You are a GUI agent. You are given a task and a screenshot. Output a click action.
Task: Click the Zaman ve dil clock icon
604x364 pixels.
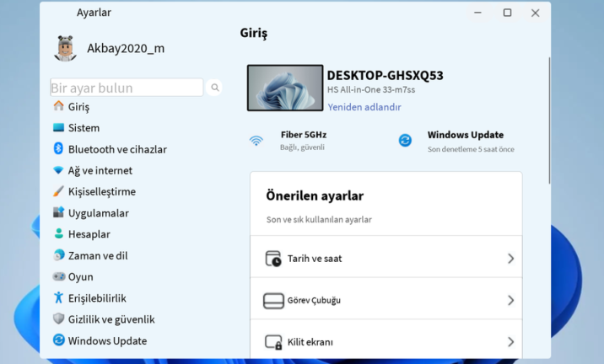point(59,254)
